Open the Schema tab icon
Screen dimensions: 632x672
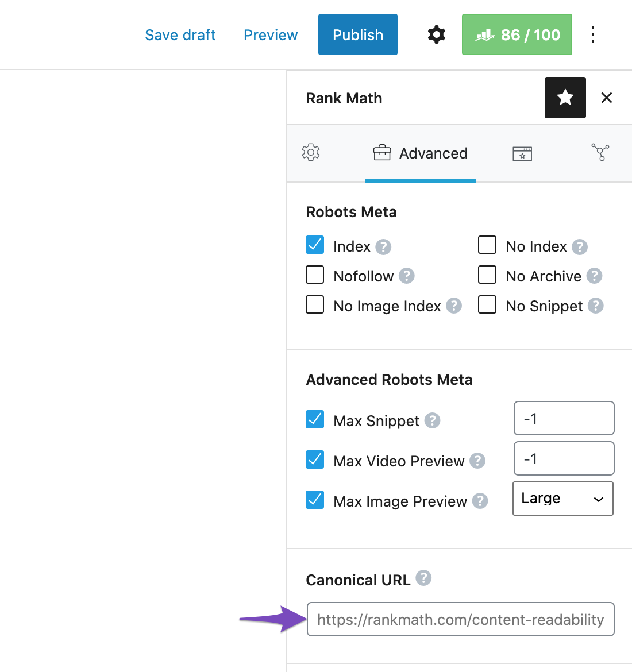(x=522, y=153)
